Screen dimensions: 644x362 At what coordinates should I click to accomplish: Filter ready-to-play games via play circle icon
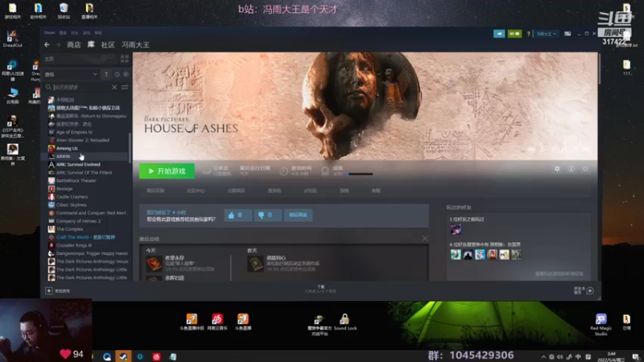[126, 74]
